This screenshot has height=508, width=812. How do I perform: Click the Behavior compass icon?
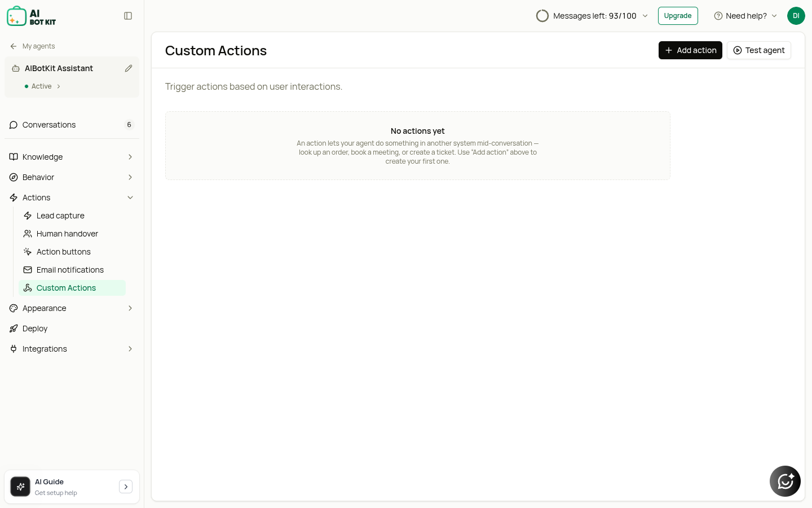(14, 177)
